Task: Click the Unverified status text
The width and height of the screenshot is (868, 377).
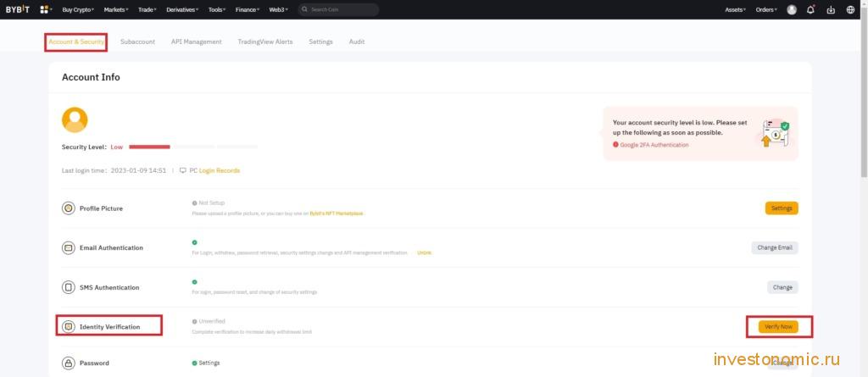Action: pos(211,321)
